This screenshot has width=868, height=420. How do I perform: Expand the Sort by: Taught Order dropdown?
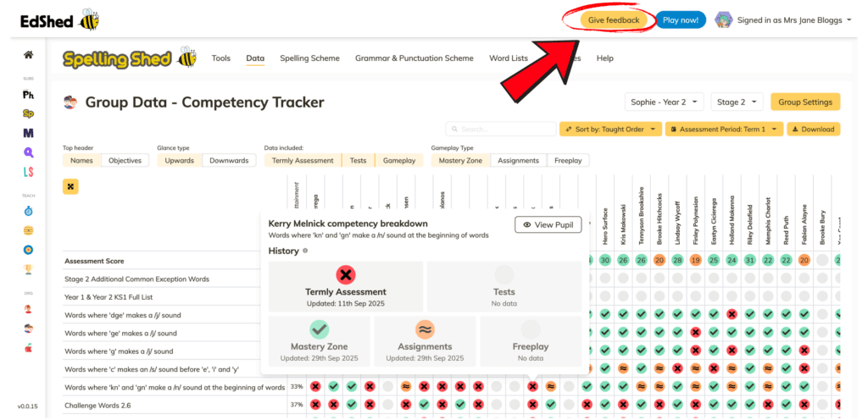[609, 130]
